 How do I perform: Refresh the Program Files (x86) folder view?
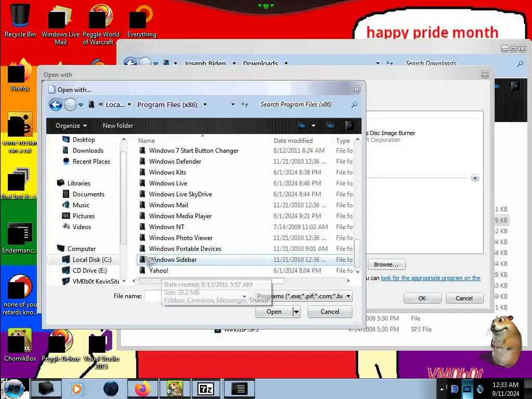click(x=245, y=104)
